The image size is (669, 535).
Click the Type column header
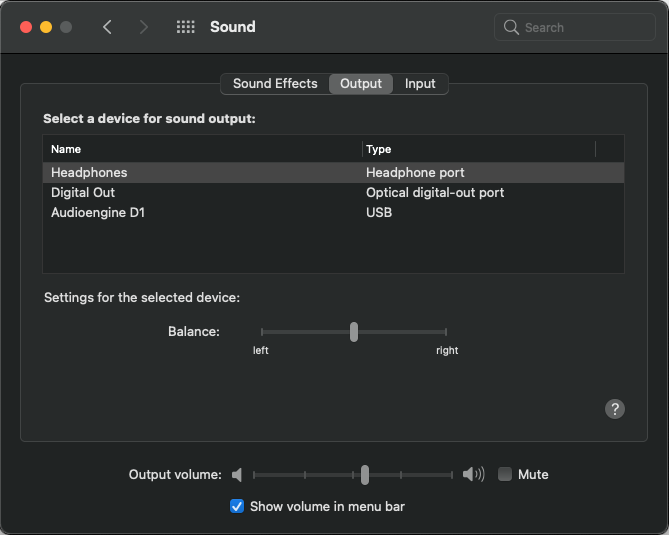(479, 149)
